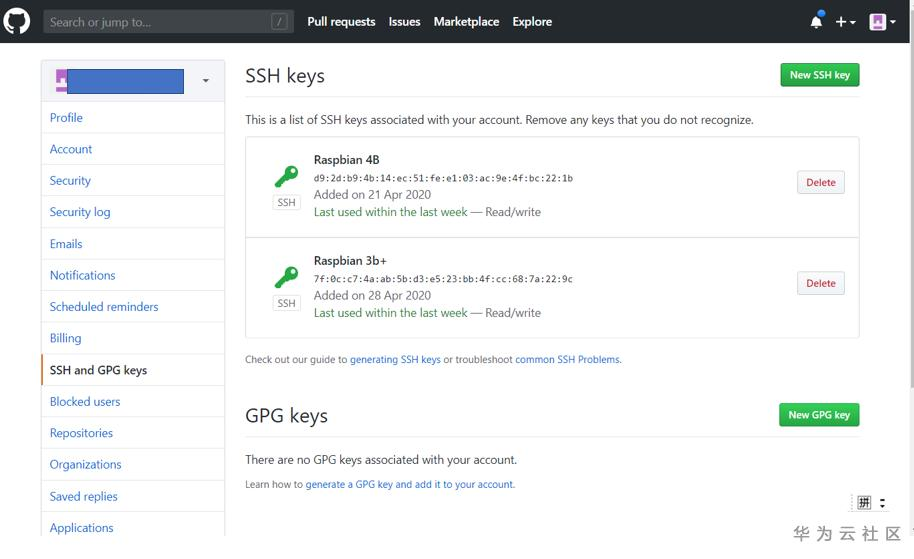Open the common SSH Problems link
This screenshot has width=914, height=559.
[x=567, y=359]
